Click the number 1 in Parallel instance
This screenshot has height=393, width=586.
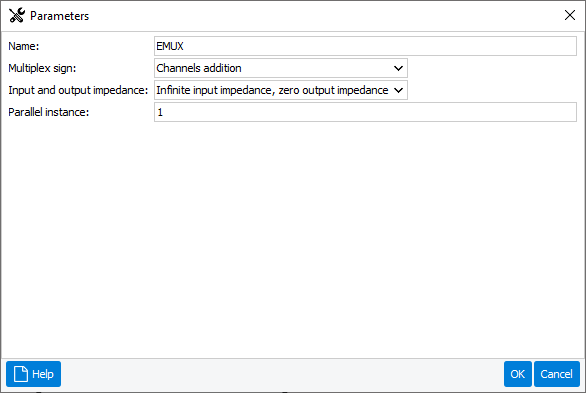(x=160, y=112)
